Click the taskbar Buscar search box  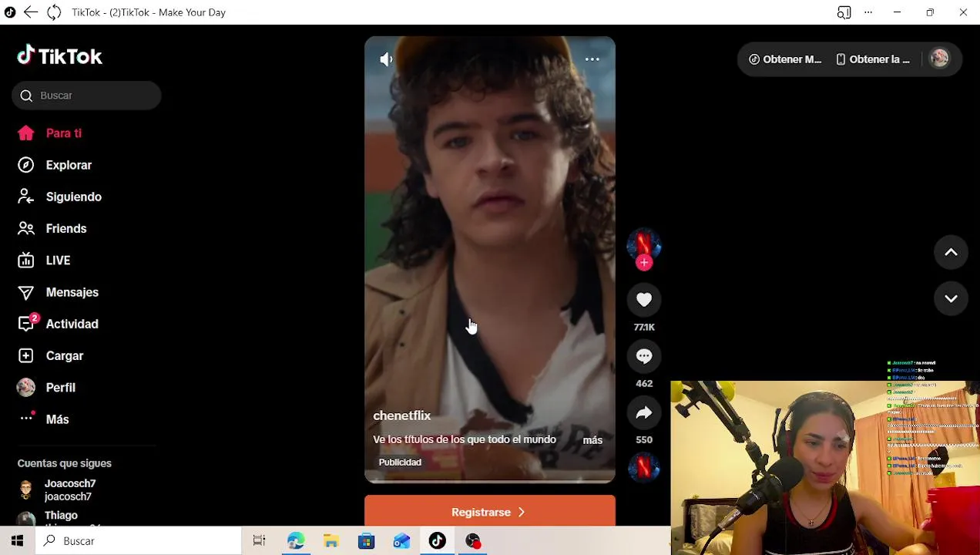(139, 541)
